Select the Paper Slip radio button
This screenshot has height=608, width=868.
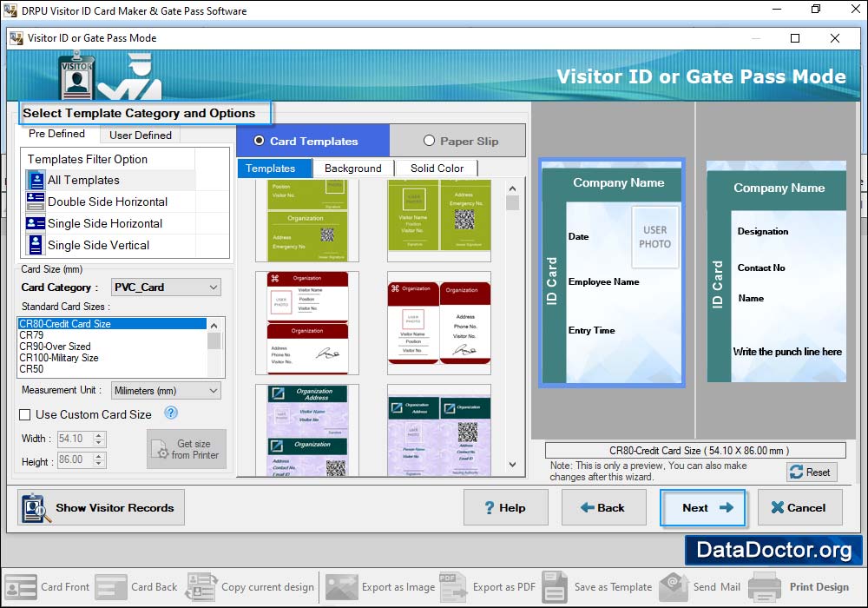pos(429,141)
